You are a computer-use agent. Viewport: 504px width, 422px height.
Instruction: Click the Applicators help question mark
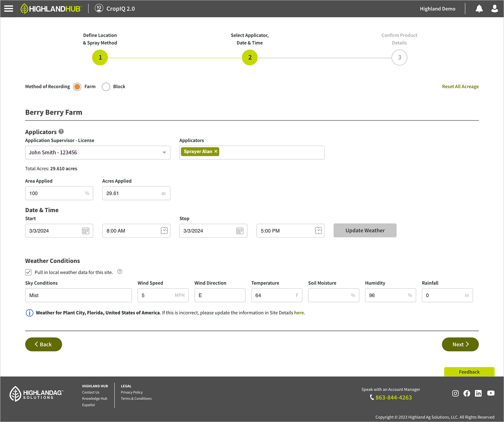point(61,132)
